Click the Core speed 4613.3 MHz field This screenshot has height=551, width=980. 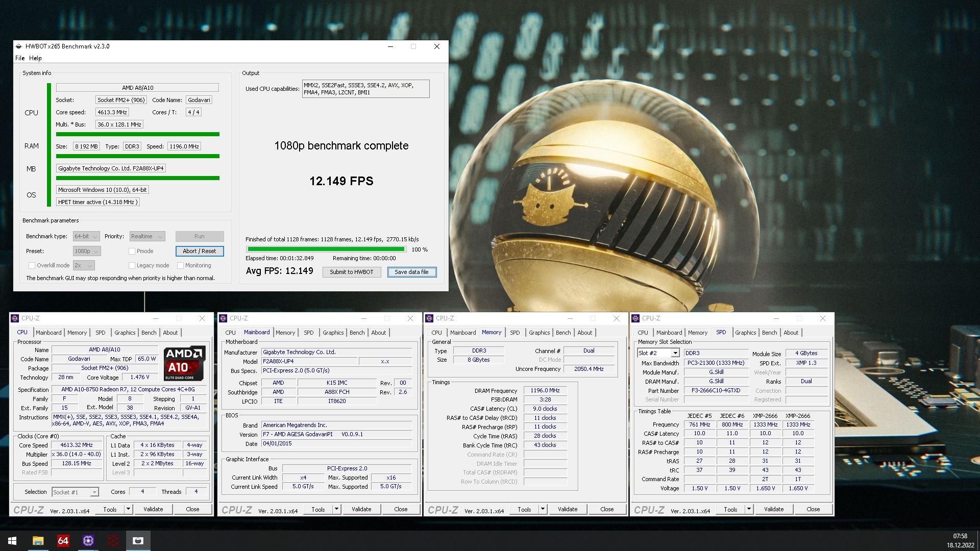click(112, 112)
